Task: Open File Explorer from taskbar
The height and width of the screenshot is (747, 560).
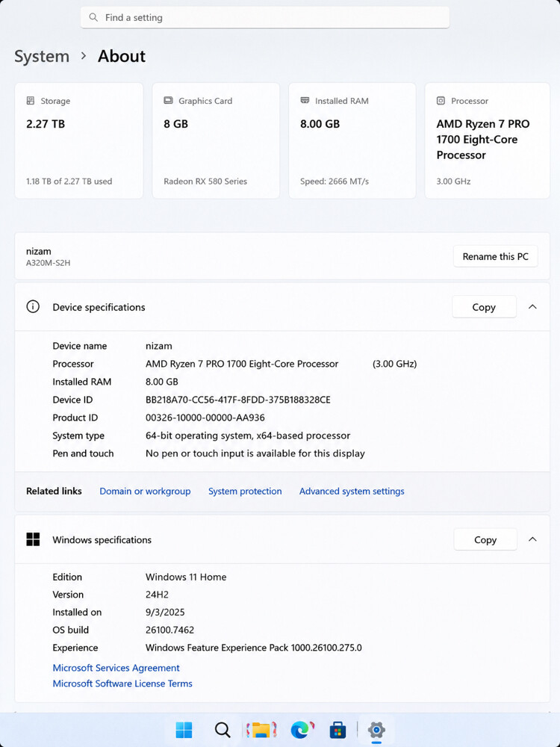Action: 261,729
